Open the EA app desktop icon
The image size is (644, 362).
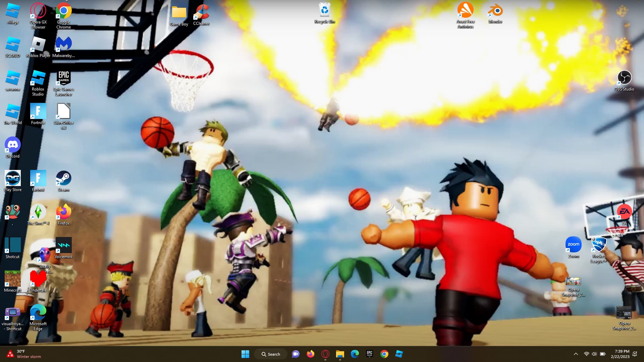[624, 215]
